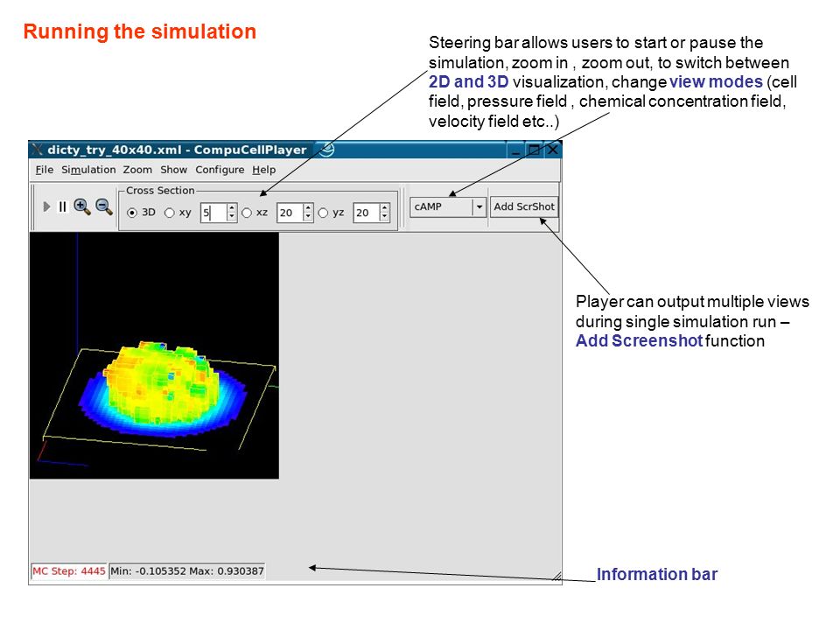The image size is (840, 630).
Task: Select the xy cross section radio button
Action: 169,213
